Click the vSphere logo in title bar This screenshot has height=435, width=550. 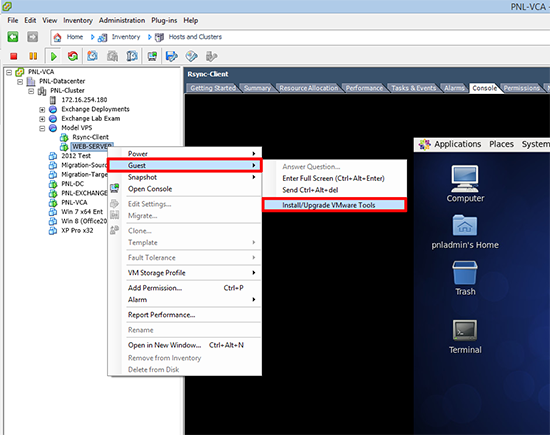(7, 6)
